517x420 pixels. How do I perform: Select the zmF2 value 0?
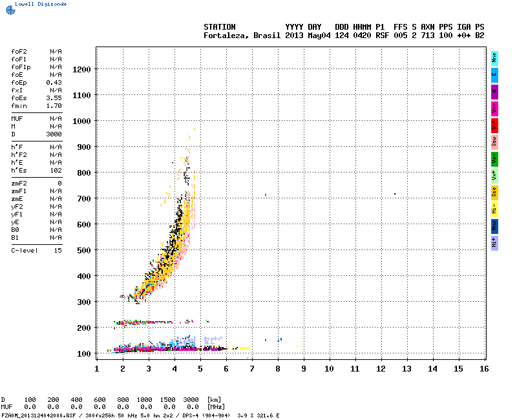(59, 184)
